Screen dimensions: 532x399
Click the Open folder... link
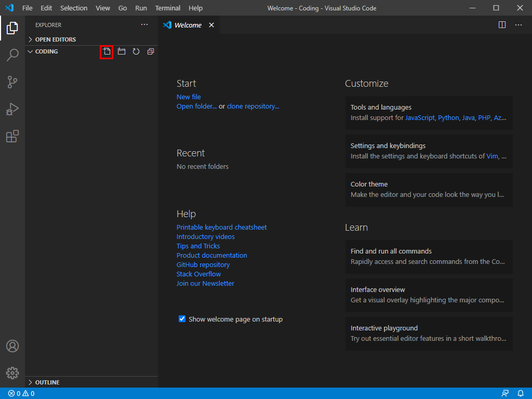pyautogui.click(x=196, y=106)
